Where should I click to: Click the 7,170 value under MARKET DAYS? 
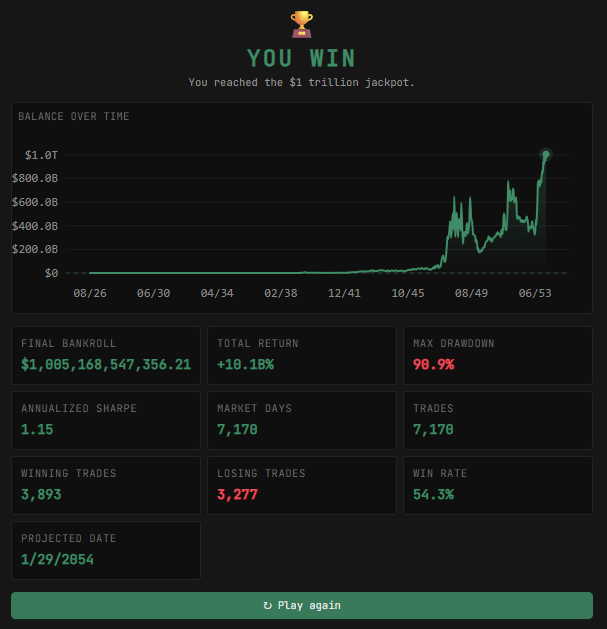click(x=237, y=429)
